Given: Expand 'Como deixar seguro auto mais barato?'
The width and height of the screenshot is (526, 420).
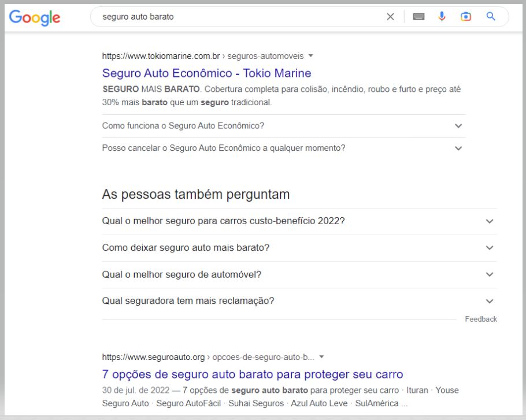Looking at the screenshot, I should coord(299,248).
